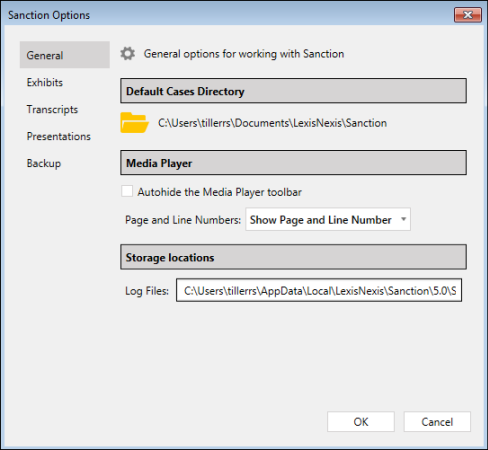Viewport: 488px width, 450px height.
Task: Click inside the Log Files path field
Action: point(319,290)
